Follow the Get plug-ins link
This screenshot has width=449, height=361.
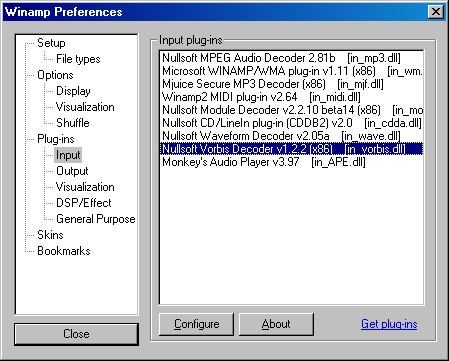point(389,324)
